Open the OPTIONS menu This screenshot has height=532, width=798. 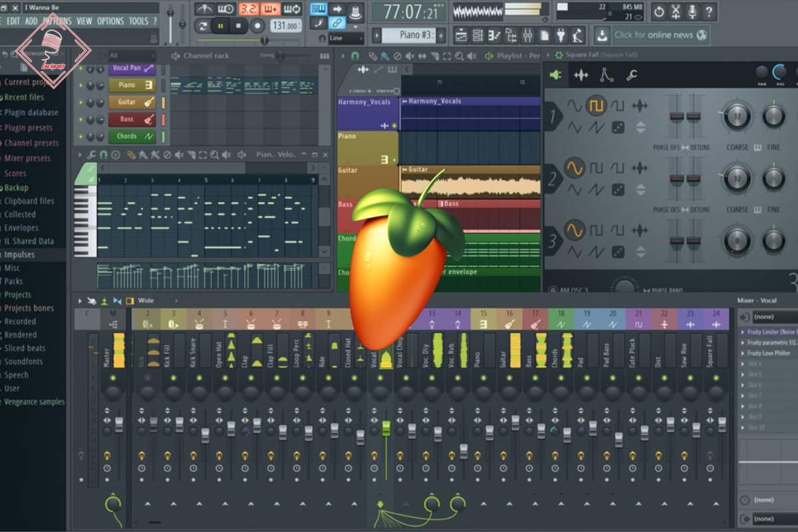(x=110, y=21)
